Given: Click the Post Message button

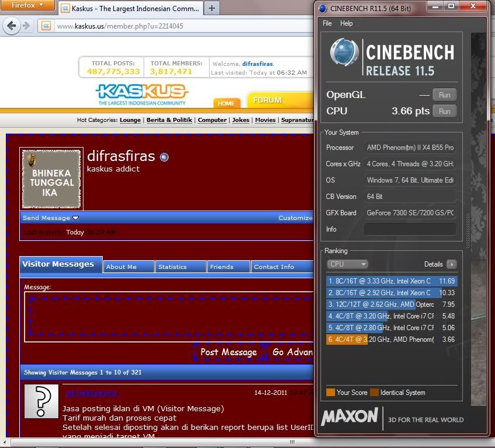Looking at the screenshot, I should [229, 352].
